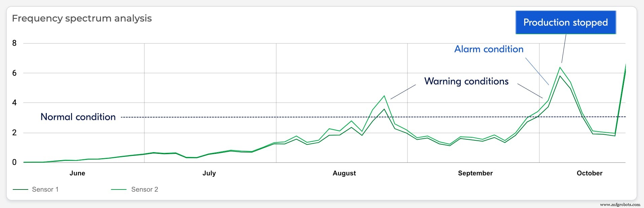This screenshot has width=644, height=208.
Task: Click the August peak on Sensor 2 line
Action: click(384, 96)
